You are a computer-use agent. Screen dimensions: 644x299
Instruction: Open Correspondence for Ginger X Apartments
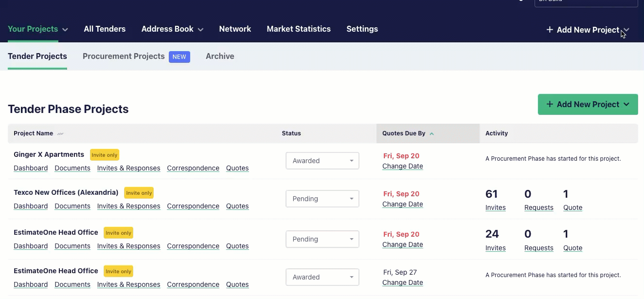click(x=193, y=168)
